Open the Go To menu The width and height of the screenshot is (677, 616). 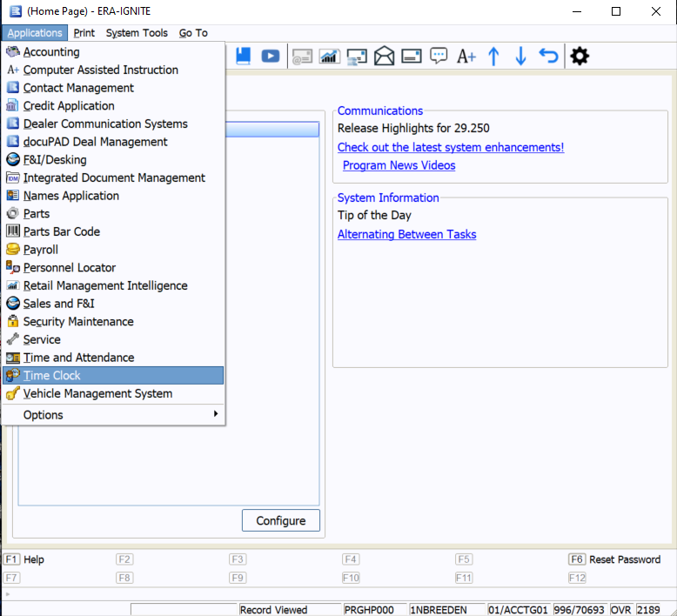pos(193,33)
